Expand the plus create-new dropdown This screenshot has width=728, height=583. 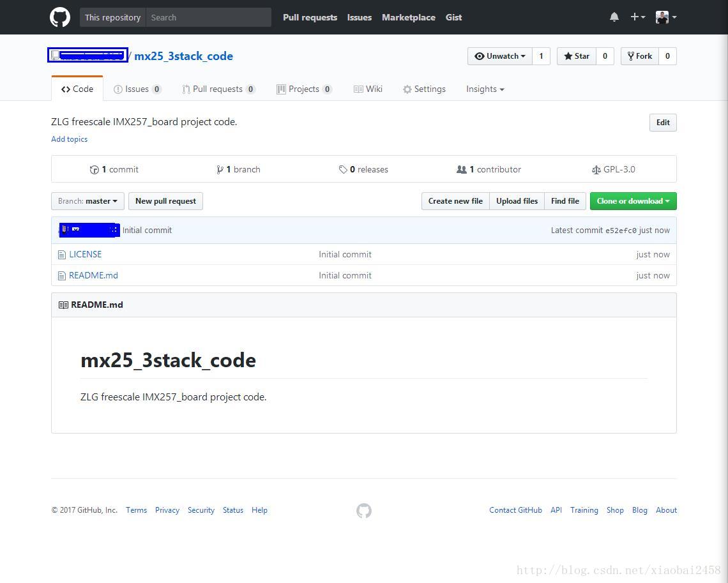click(637, 17)
